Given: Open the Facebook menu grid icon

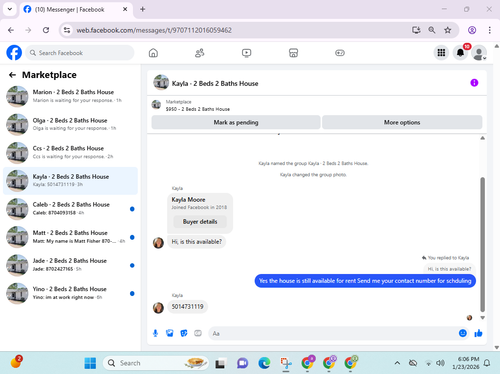Looking at the screenshot, I should (441, 53).
